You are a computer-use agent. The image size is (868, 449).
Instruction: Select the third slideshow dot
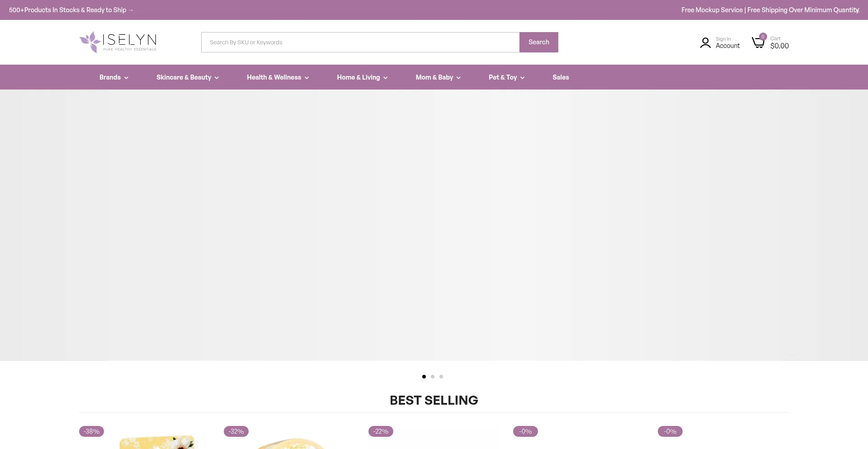pos(441,377)
